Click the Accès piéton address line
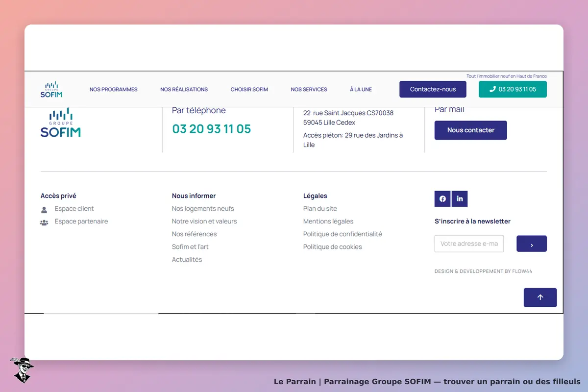This screenshot has width=588, height=392. [353, 140]
